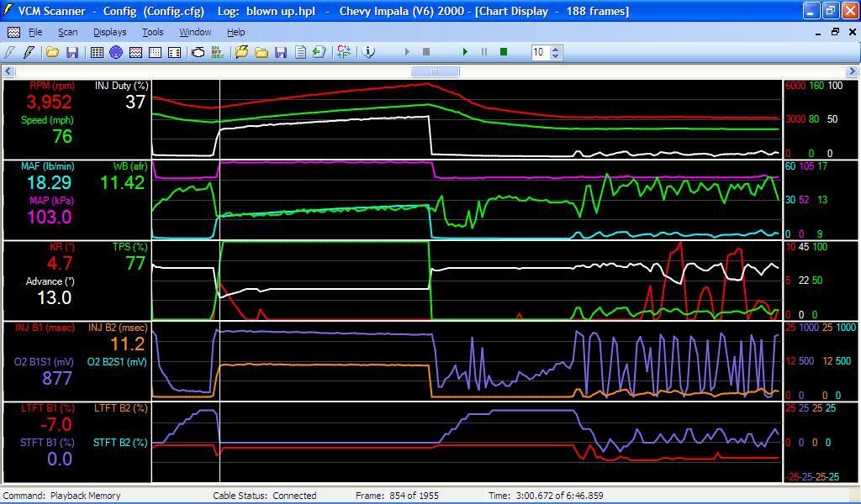861x504 pixels.
Task: Open the Tools menu
Action: pyautogui.click(x=152, y=32)
